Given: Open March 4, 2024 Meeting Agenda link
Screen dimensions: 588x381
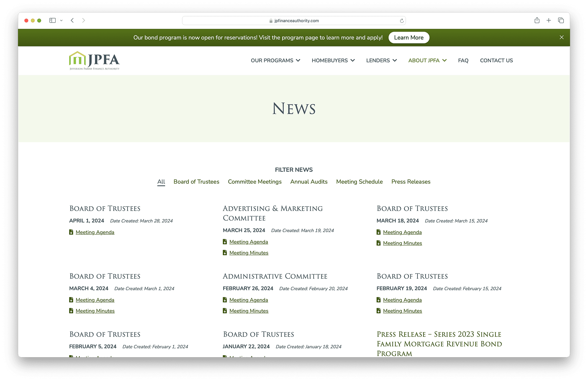Looking at the screenshot, I should coord(95,300).
